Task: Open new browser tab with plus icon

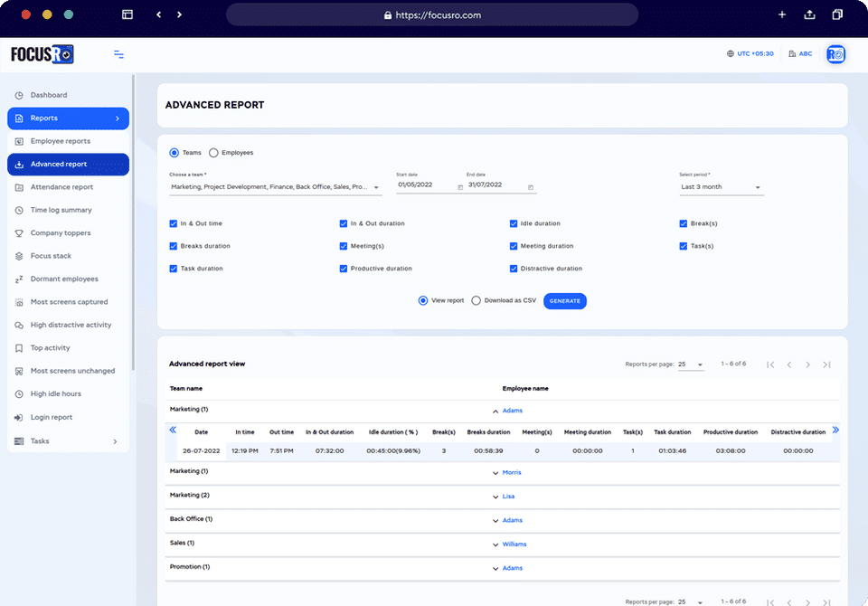Action: (x=781, y=15)
